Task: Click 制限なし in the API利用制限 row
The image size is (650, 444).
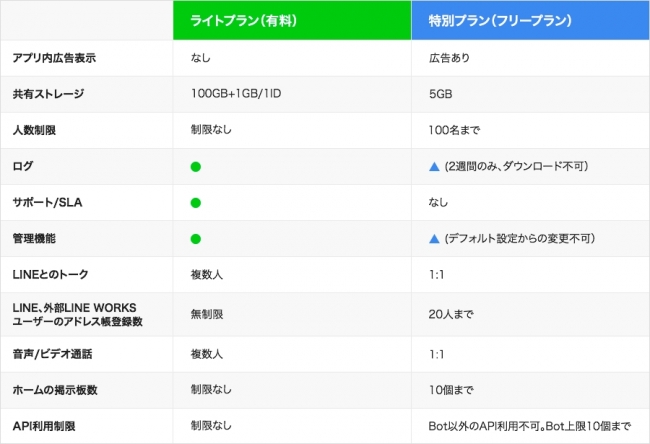Action: click(211, 426)
